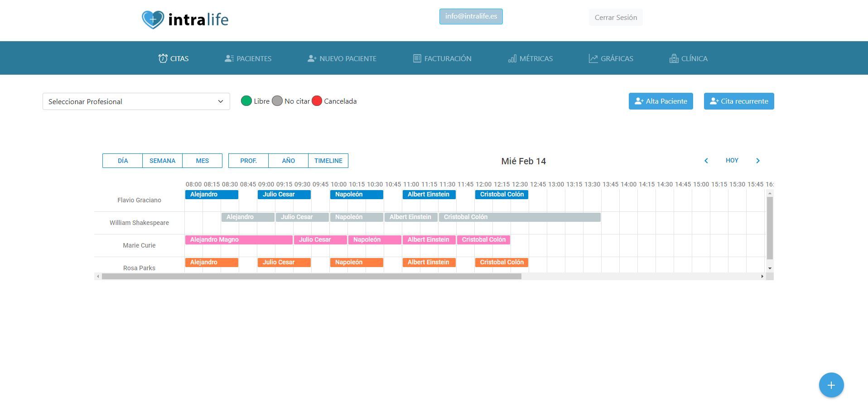The height and width of the screenshot is (411, 868).
Task: Open the CITAS menu item
Action: tap(174, 58)
